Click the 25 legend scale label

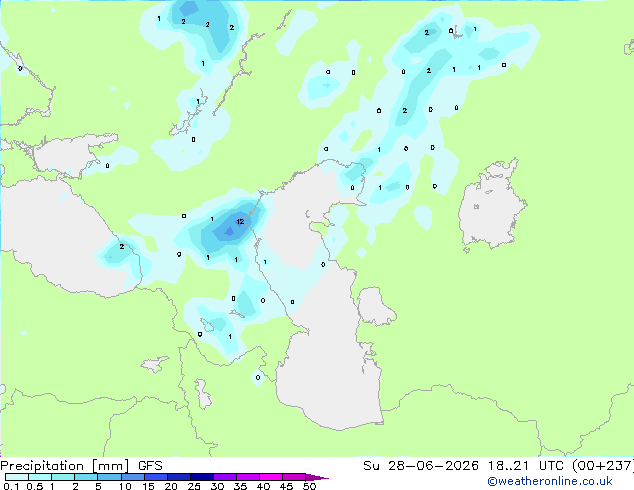(x=194, y=486)
